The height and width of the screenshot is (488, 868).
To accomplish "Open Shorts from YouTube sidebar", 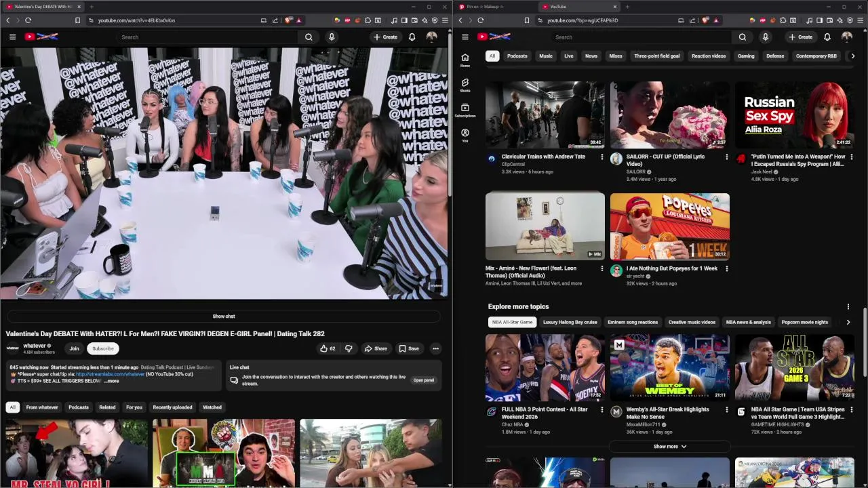I will [465, 85].
